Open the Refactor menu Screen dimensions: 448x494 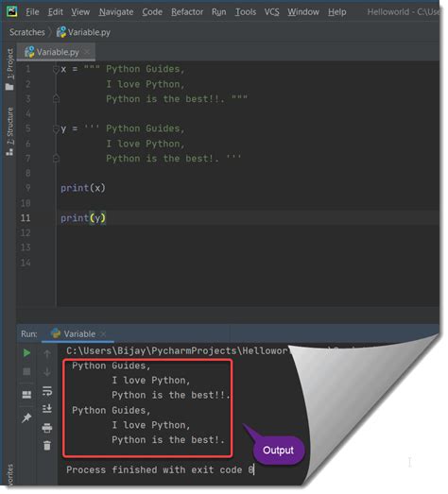pyautogui.click(x=187, y=12)
